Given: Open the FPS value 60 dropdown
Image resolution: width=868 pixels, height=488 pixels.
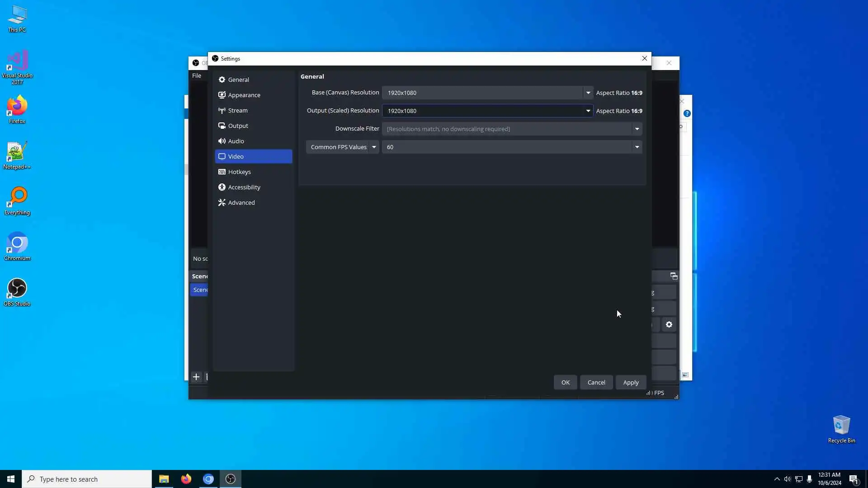Looking at the screenshot, I should pyautogui.click(x=637, y=147).
